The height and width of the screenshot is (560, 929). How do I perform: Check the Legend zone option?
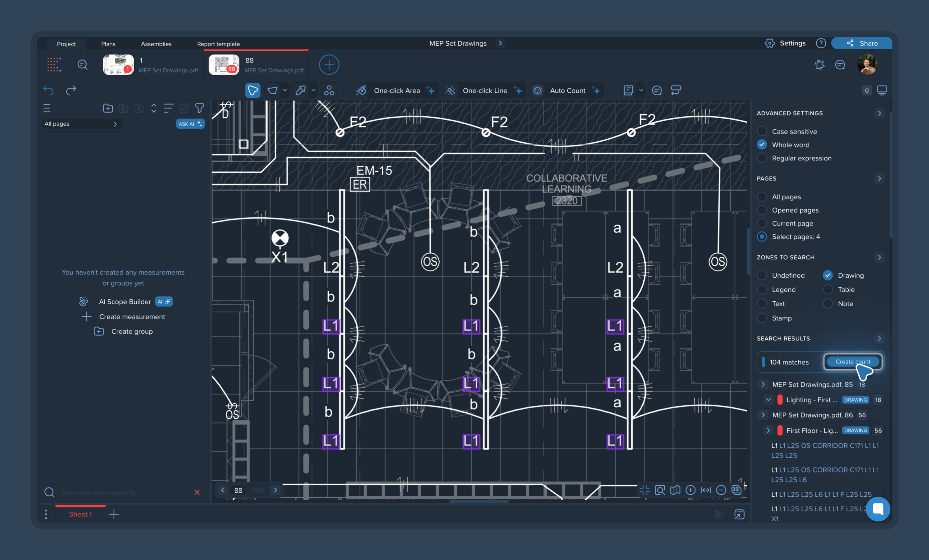pos(762,289)
